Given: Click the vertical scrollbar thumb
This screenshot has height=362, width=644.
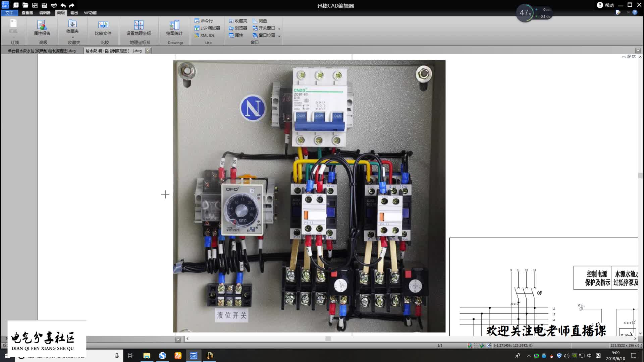Looking at the screenshot, I should (x=640, y=176).
